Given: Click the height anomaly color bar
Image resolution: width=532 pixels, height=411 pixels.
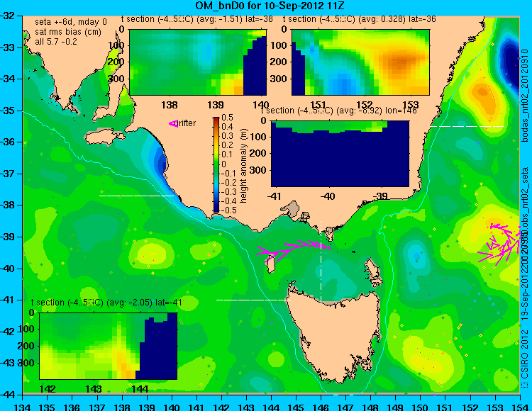Looking at the screenshot, I should coord(216,164).
